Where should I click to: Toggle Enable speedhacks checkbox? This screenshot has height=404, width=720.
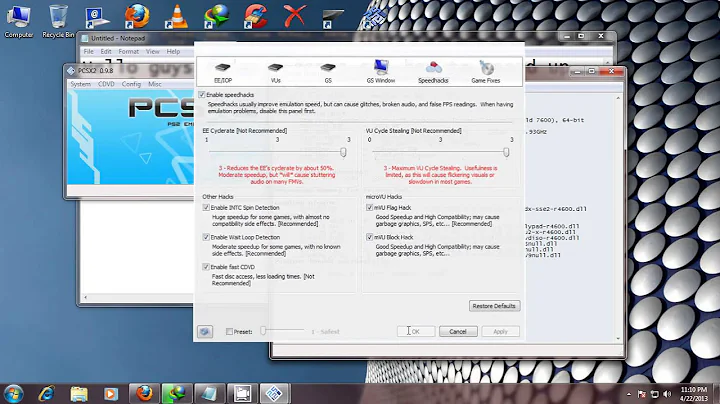click(x=202, y=95)
